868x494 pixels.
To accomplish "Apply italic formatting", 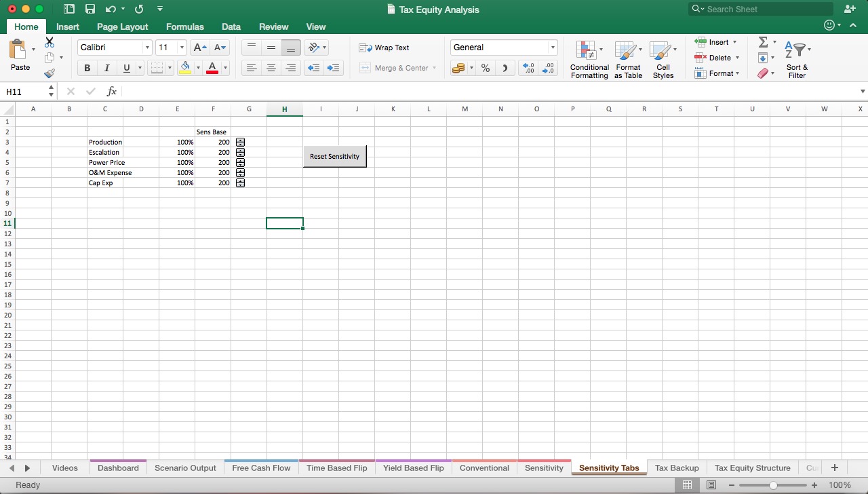I will [x=107, y=68].
